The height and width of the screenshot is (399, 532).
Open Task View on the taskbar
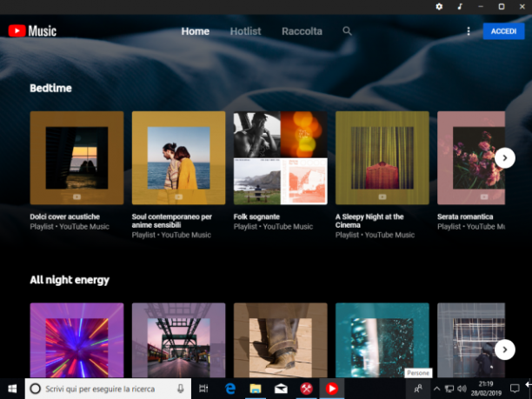(x=203, y=389)
